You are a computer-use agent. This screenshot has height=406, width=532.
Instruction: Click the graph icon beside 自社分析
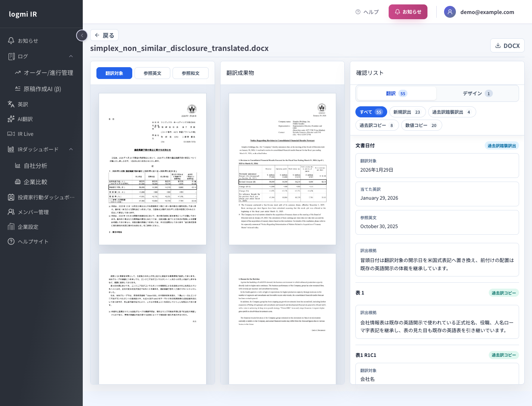18,166
